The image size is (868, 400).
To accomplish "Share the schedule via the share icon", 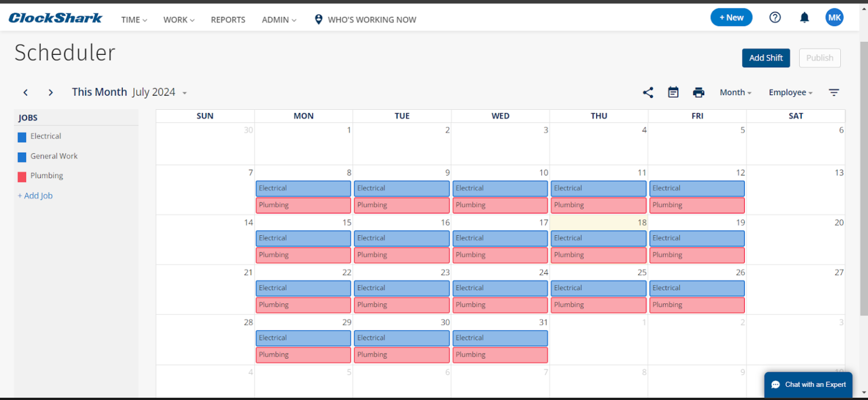I will click(x=648, y=92).
